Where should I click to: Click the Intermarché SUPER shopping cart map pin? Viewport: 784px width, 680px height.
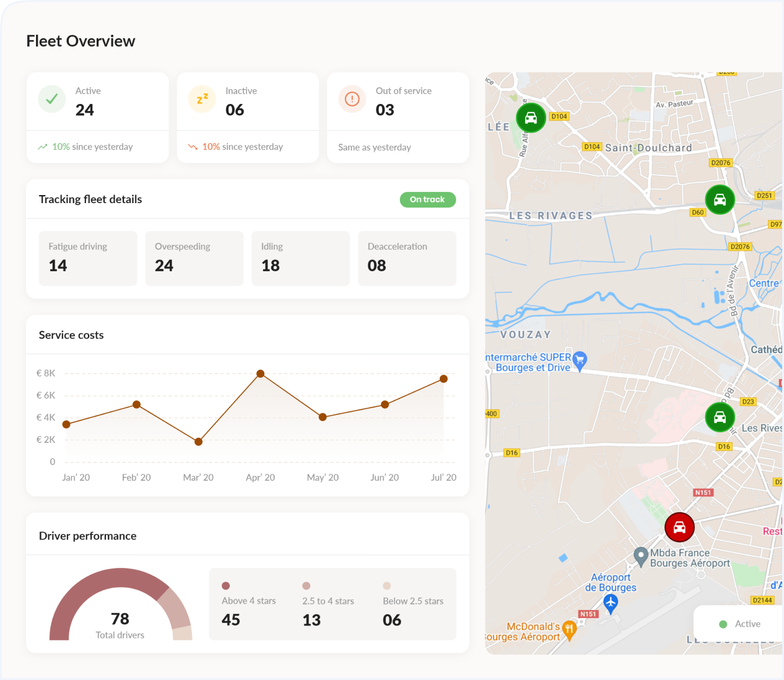point(580,359)
